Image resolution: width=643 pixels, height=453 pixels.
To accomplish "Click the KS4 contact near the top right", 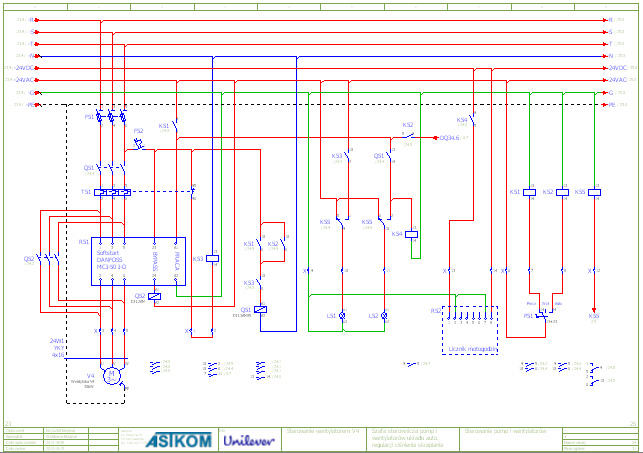I will (474, 120).
